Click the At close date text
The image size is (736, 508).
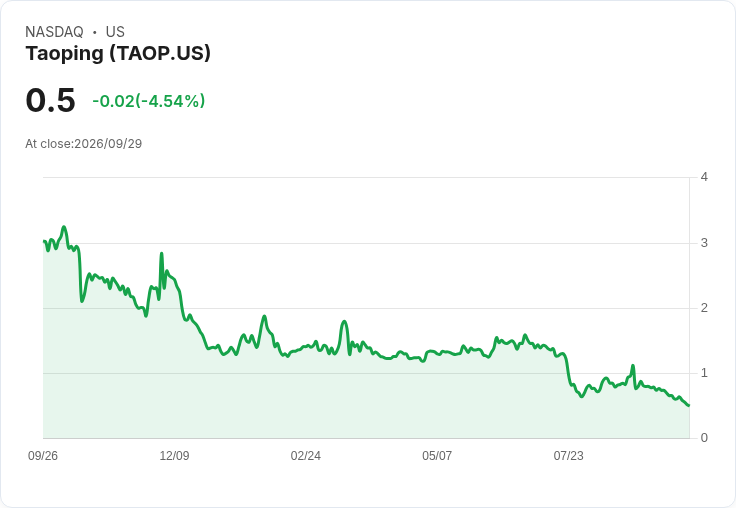84,144
